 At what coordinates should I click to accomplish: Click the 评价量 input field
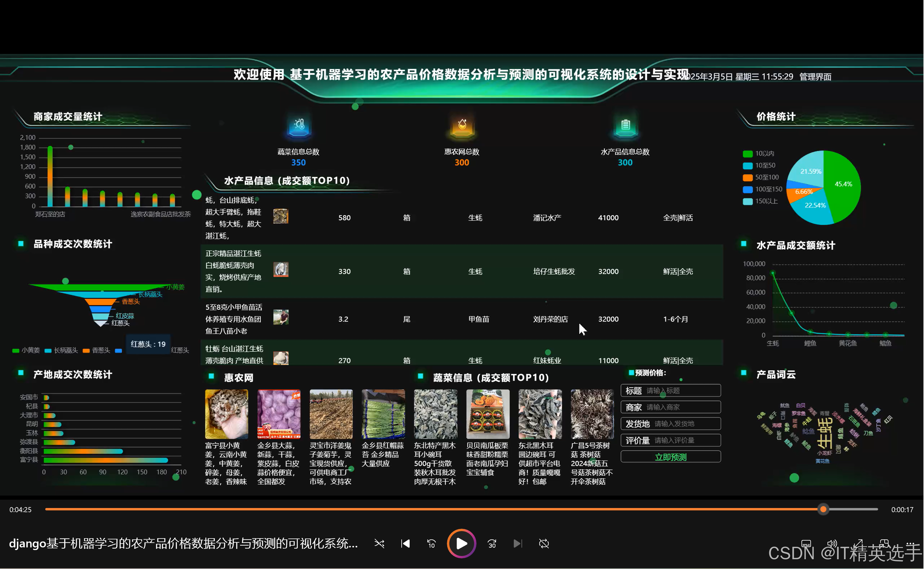pyautogui.click(x=671, y=440)
